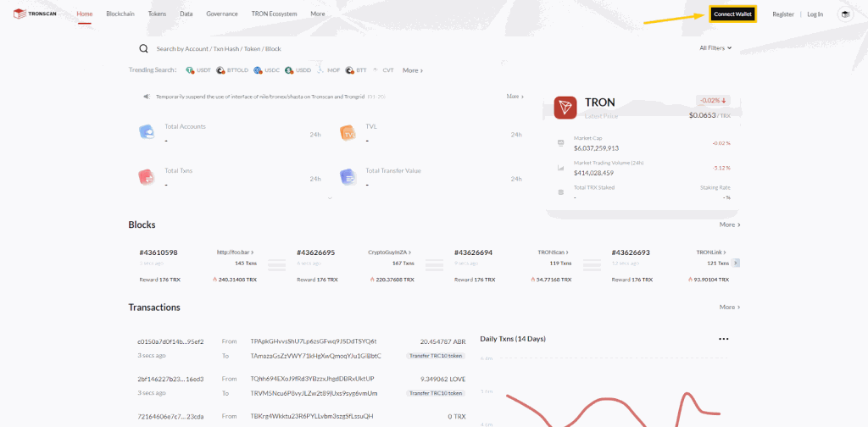The width and height of the screenshot is (868, 427).
Task: Select the BTTOLD trending token icon
Action: click(x=220, y=70)
